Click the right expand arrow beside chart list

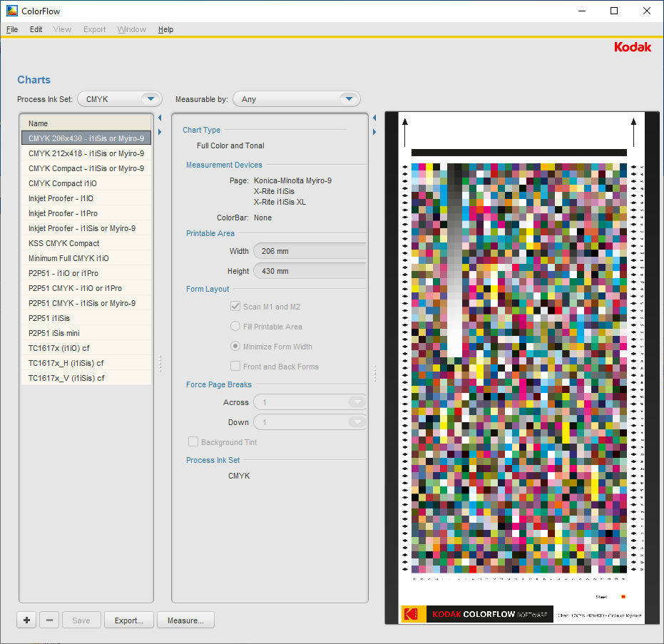159,132
